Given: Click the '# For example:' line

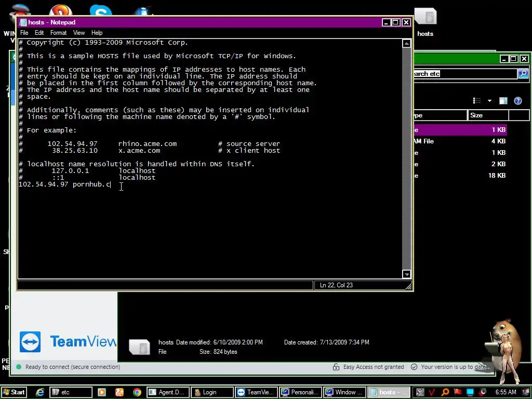Looking at the screenshot, I should point(47,130).
